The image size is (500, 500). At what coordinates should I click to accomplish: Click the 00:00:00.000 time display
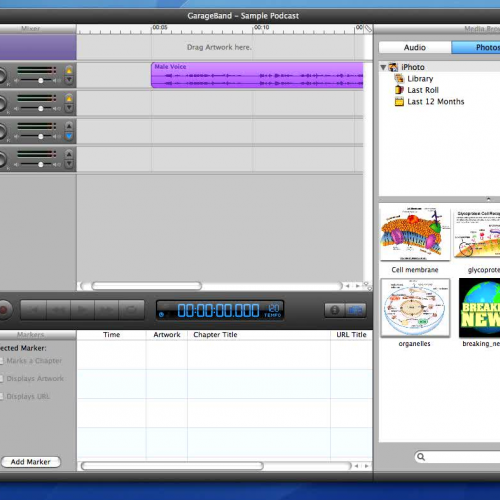(x=218, y=310)
